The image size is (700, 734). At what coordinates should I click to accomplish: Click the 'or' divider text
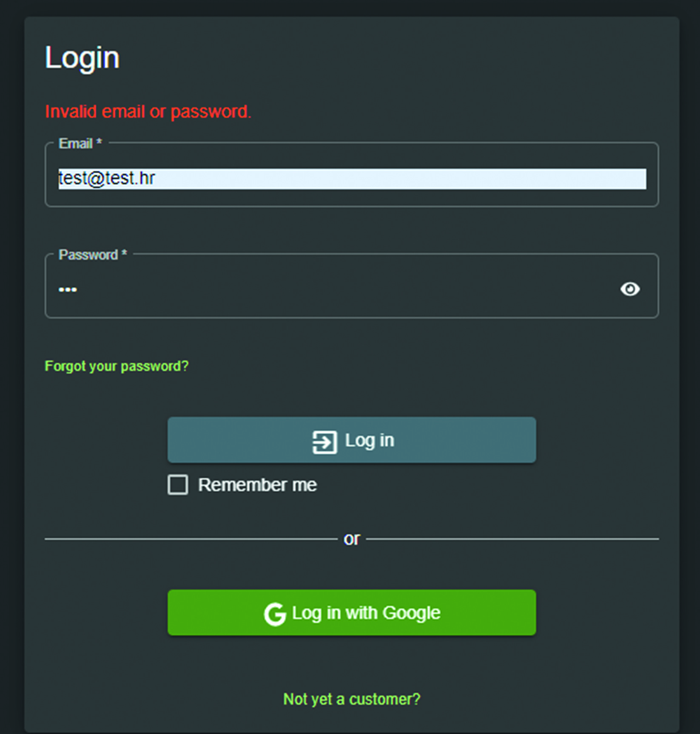coord(352,538)
